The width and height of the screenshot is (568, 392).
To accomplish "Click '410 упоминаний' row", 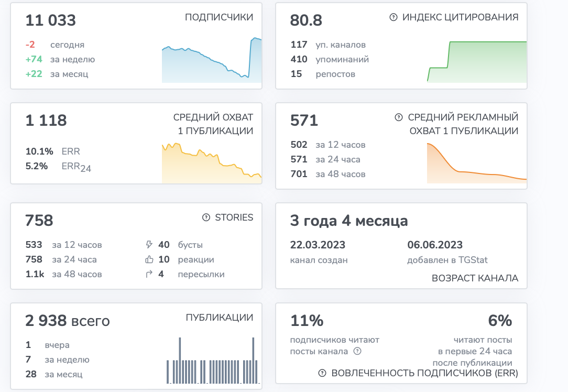I will 330,59.
